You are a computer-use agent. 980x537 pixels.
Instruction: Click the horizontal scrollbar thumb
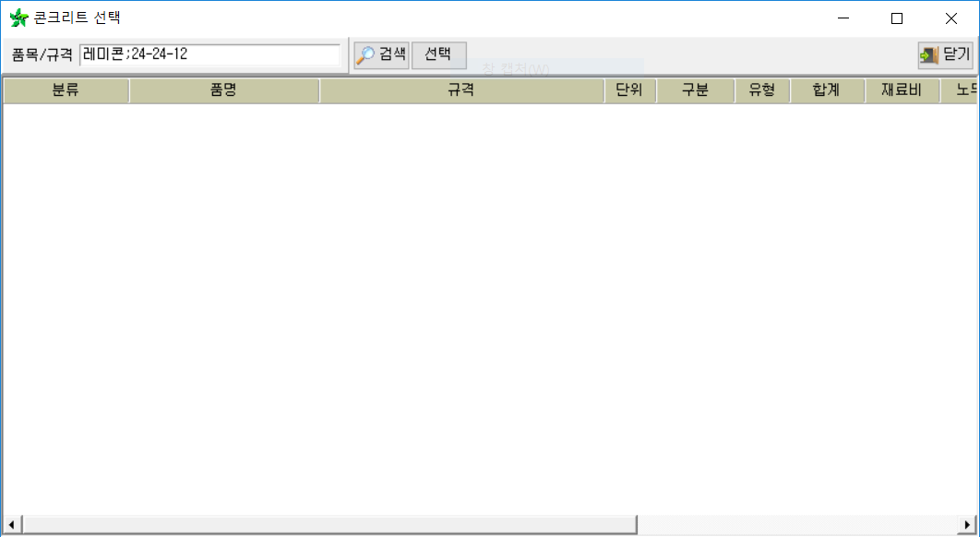click(x=329, y=524)
